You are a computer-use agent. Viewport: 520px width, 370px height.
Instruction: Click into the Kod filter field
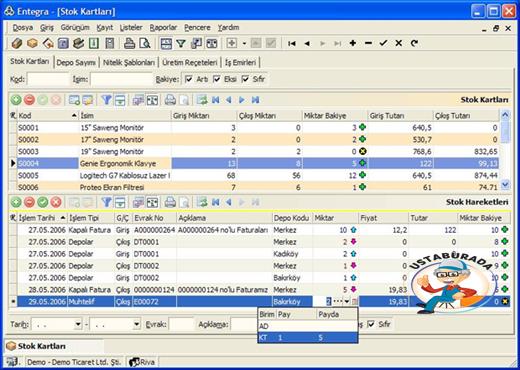tap(48, 79)
